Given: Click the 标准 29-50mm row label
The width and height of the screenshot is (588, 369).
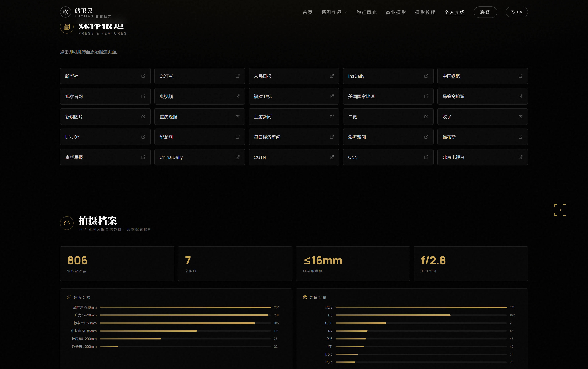Looking at the screenshot, I should (x=85, y=323).
